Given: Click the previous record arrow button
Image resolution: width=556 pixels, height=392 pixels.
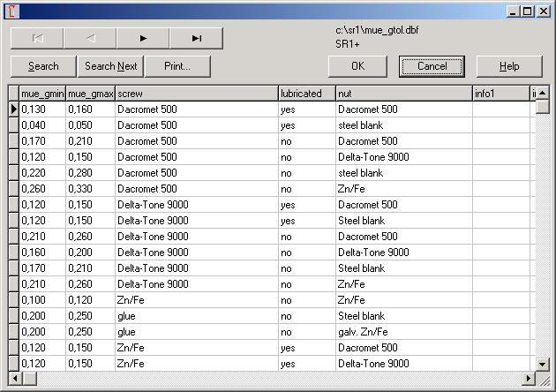Looking at the screenshot, I should click(x=90, y=38).
